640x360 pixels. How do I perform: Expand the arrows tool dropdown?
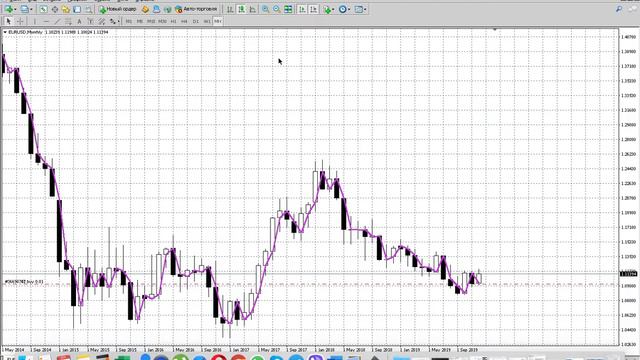coord(118,21)
